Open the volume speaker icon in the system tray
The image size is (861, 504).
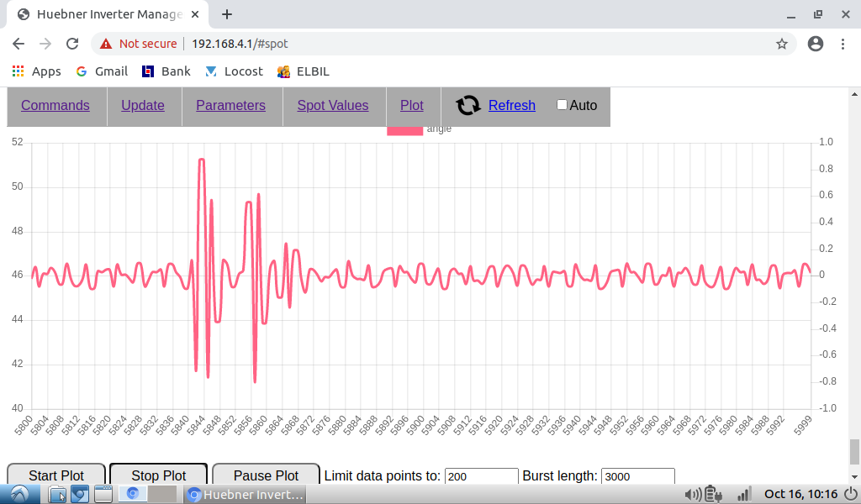pos(693,495)
